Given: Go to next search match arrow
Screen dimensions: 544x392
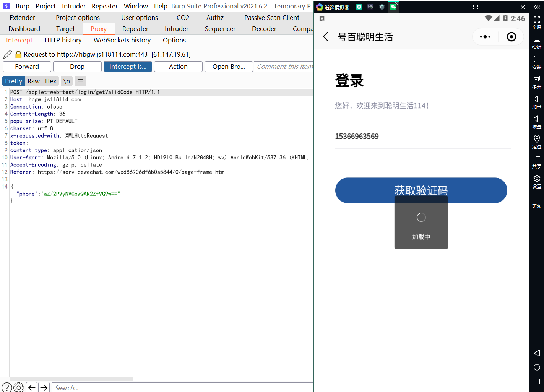Looking at the screenshot, I should 44,387.
